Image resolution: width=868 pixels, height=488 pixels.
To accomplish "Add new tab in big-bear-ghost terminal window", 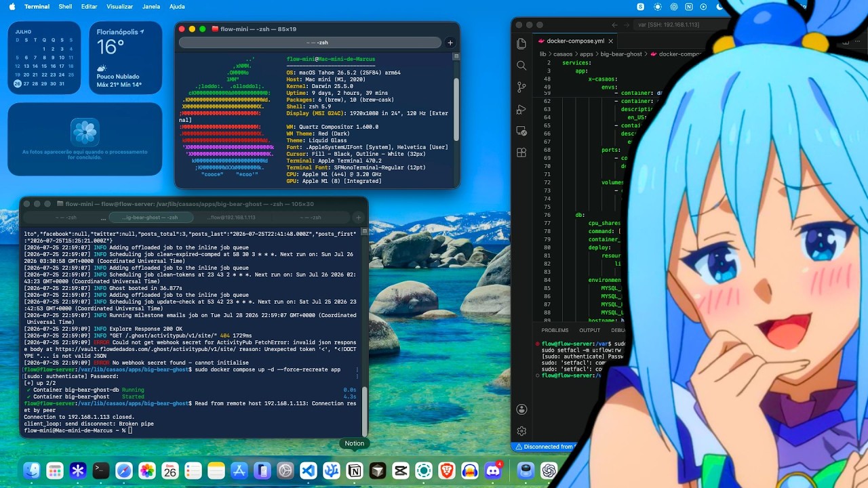I will [x=359, y=218].
